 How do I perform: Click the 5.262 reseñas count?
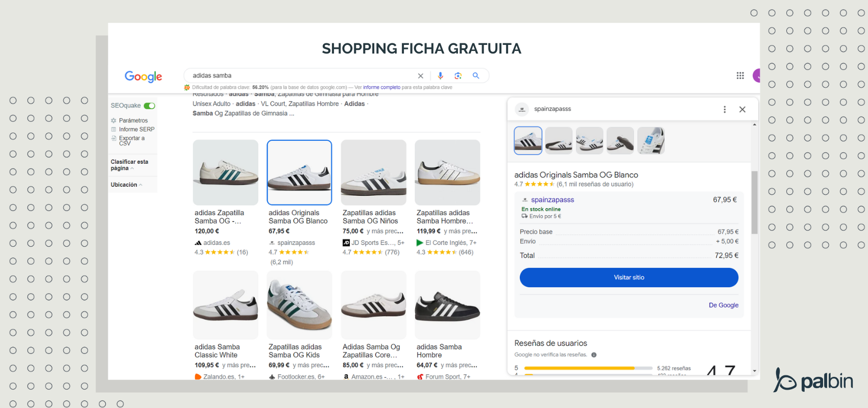(674, 368)
